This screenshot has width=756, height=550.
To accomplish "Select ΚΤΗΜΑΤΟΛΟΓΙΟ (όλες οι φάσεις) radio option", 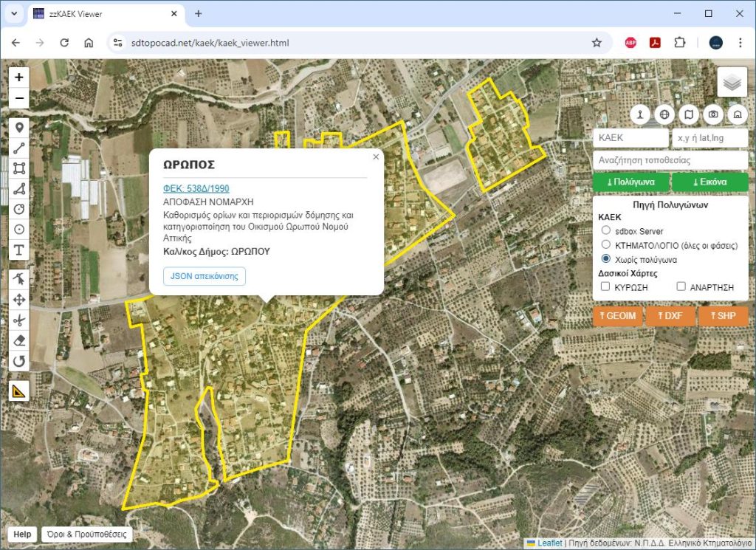I will click(606, 244).
